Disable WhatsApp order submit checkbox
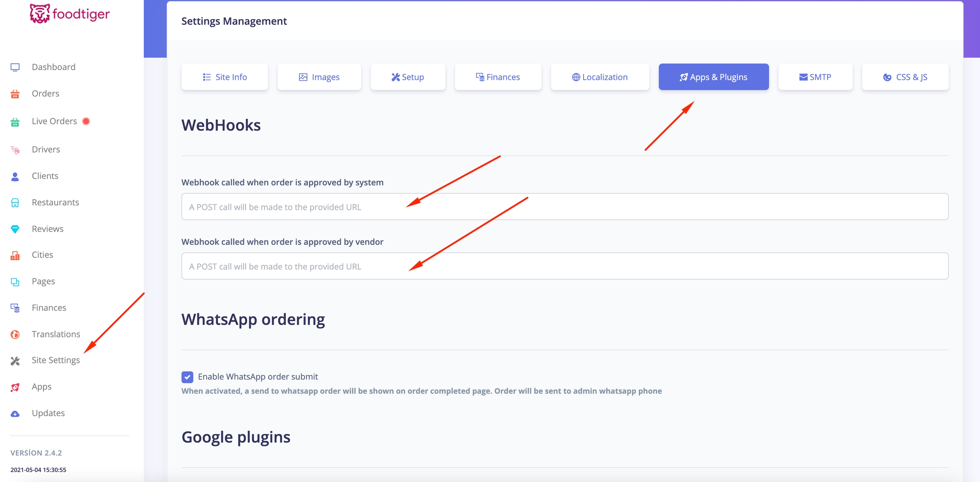980x482 pixels. (x=187, y=377)
